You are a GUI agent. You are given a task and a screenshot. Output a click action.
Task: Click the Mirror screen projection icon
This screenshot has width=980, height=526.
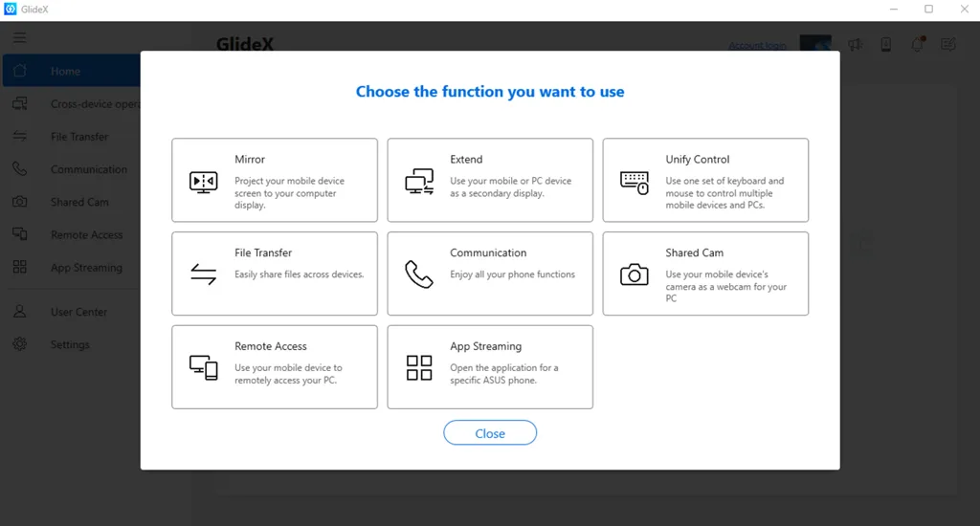(x=204, y=182)
